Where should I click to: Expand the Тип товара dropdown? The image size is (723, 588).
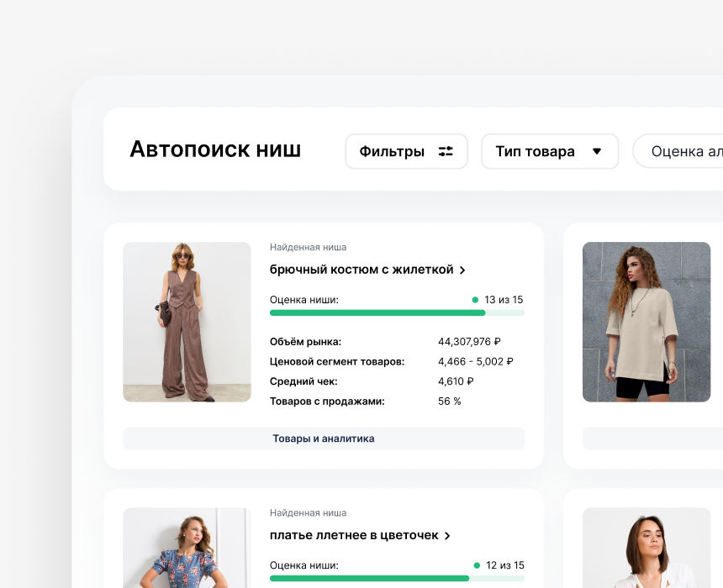pyautogui.click(x=550, y=151)
